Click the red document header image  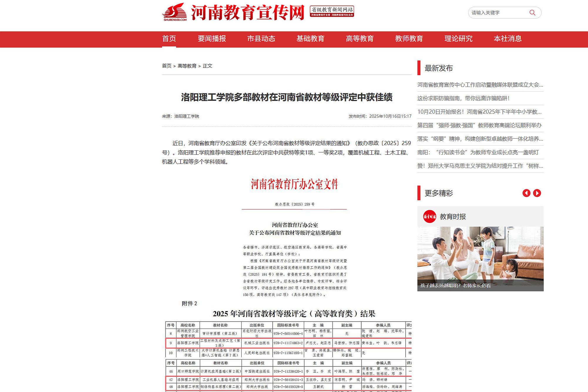pos(294,184)
